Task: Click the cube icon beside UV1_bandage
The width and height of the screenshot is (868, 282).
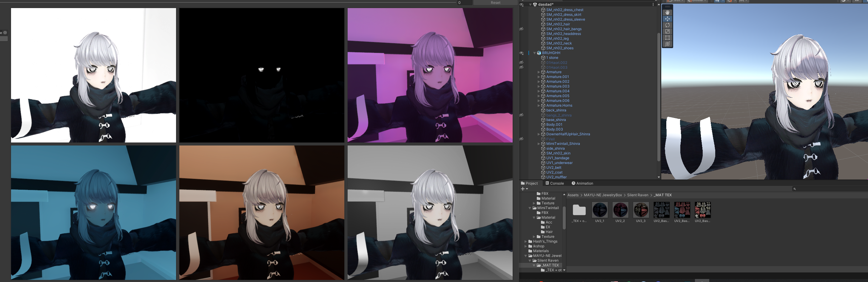Action: (x=543, y=158)
